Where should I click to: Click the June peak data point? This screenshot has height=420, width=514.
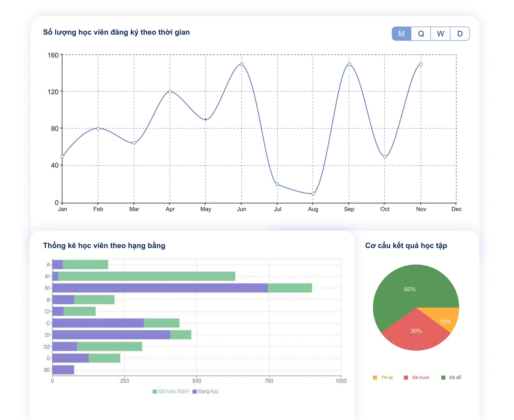242,64
